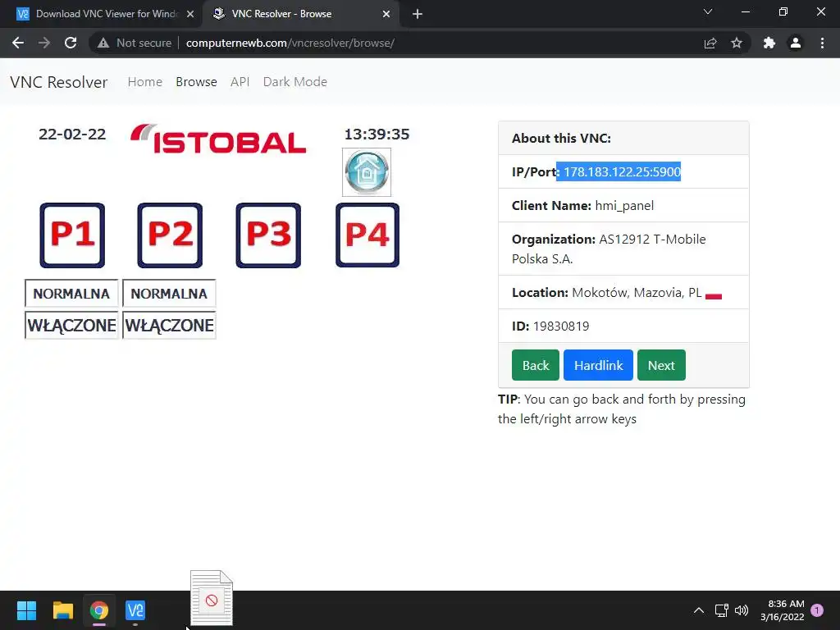Toggle Dark Mode in the navbar
840x630 pixels.
tap(295, 82)
